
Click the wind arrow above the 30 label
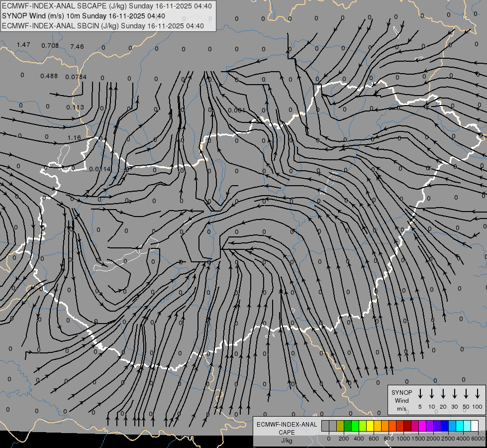[454, 394]
